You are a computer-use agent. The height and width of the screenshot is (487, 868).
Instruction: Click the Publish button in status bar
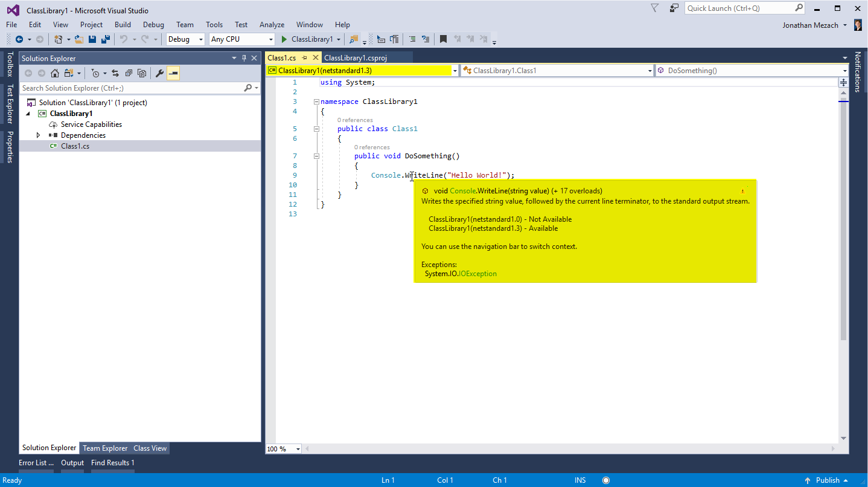point(828,480)
